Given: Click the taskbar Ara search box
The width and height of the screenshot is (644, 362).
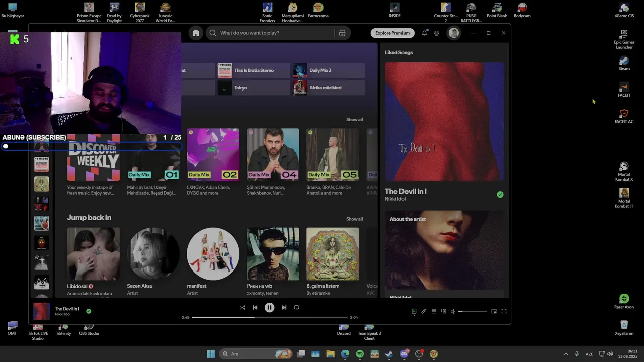Looking at the screenshot, I should click(x=257, y=354).
